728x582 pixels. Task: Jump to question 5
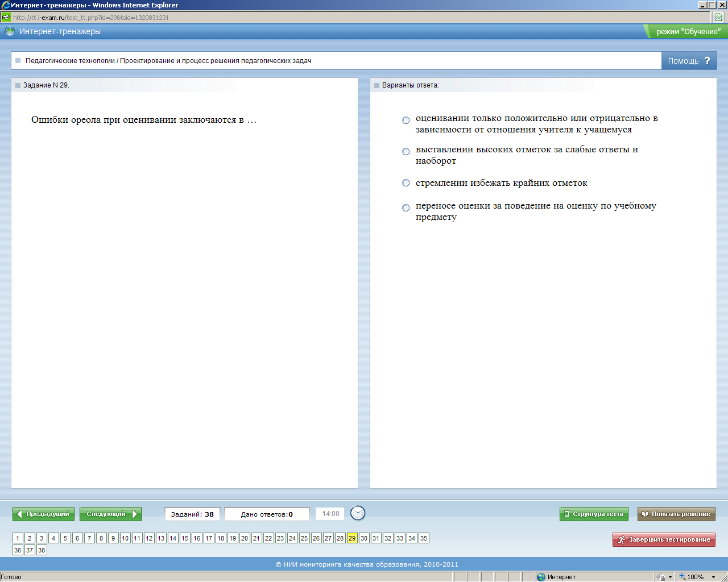click(65, 538)
